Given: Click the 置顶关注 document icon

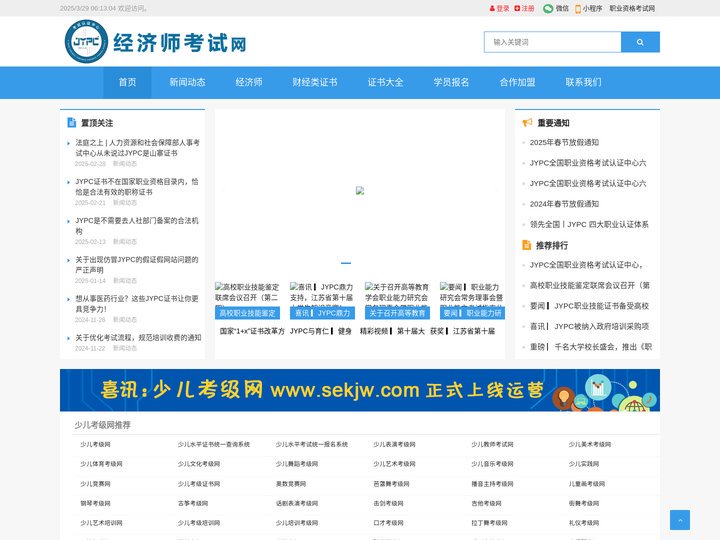Looking at the screenshot, I should (72, 123).
